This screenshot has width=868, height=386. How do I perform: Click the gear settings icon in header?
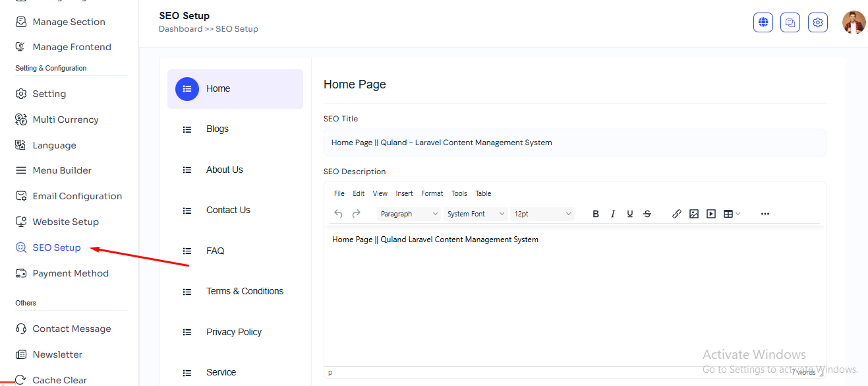click(x=818, y=22)
